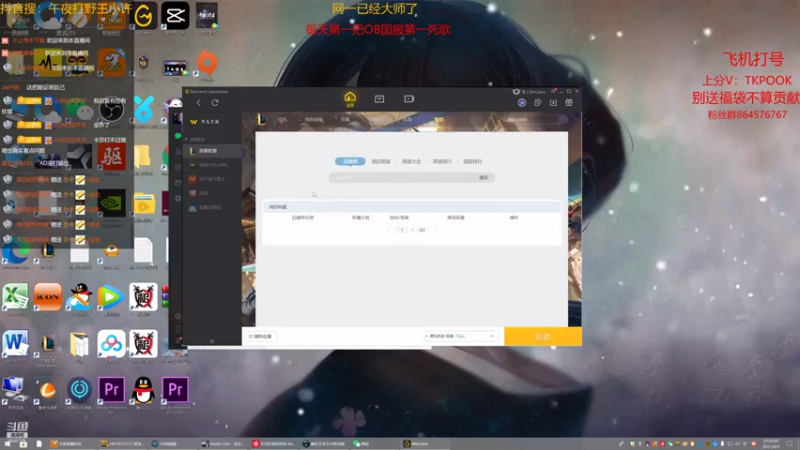Go to previous page of favorites table
800x450 pixels.
[389, 230]
